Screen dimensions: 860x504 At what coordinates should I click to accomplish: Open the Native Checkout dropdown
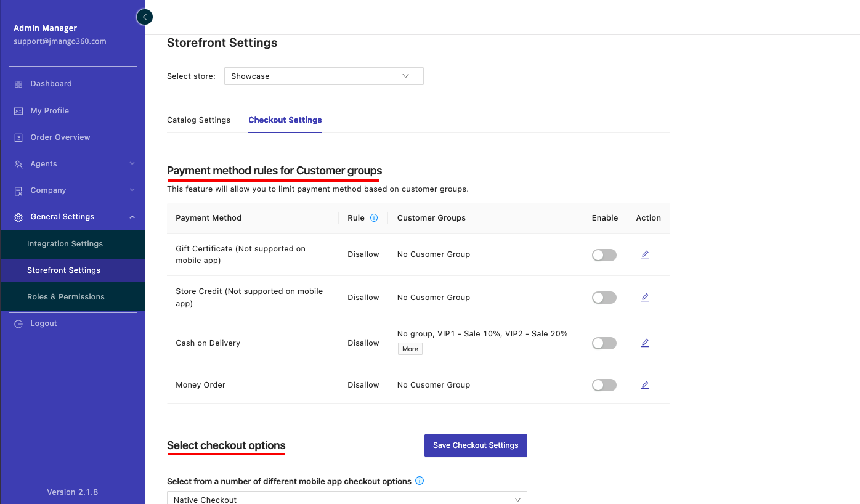pos(346,499)
